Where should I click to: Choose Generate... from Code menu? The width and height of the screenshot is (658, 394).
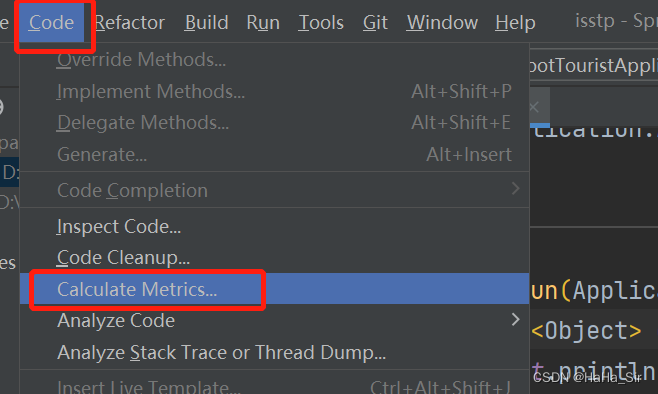[274, 154]
